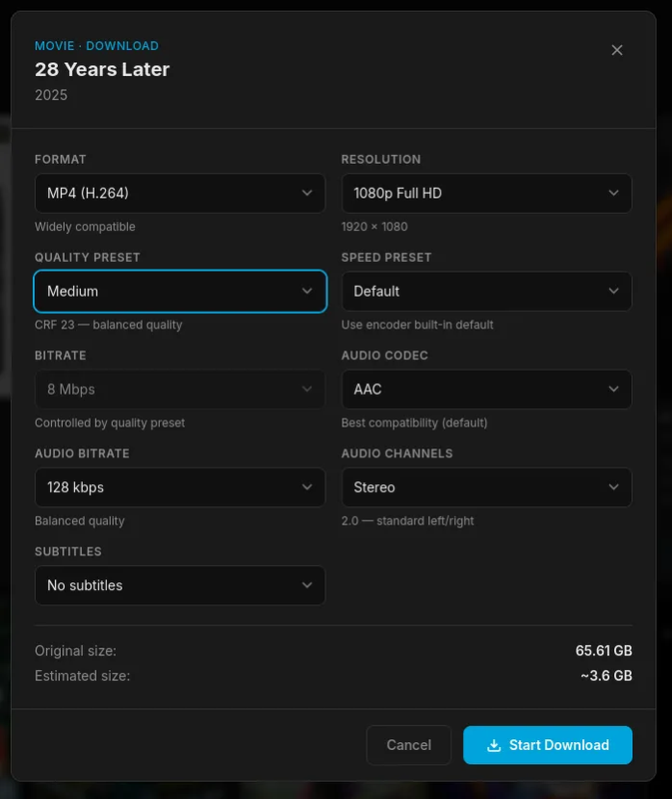Click the Start Download button
The width and height of the screenshot is (672, 799).
[x=548, y=745]
